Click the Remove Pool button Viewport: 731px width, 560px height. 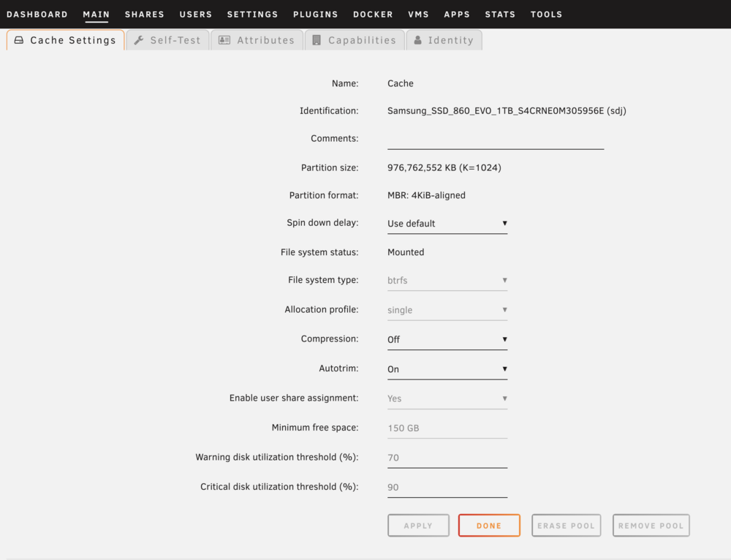point(651,526)
